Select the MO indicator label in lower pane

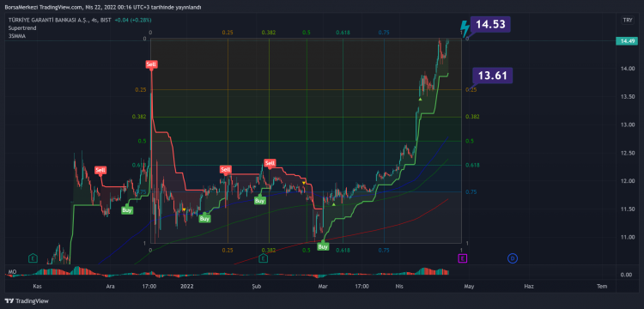point(12,272)
